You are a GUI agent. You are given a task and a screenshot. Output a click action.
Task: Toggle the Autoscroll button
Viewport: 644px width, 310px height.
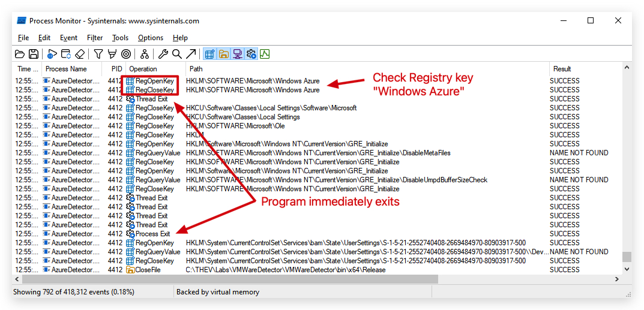65,54
